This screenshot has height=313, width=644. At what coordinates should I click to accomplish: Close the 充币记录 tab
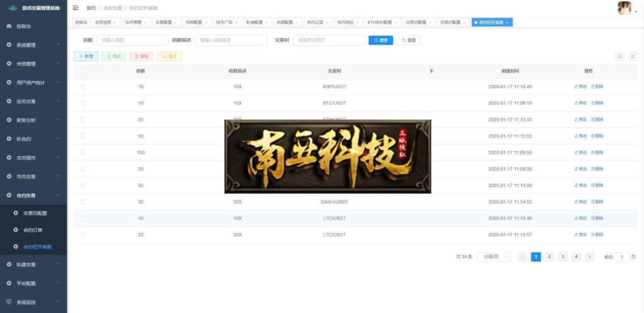pyautogui.click(x=326, y=22)
